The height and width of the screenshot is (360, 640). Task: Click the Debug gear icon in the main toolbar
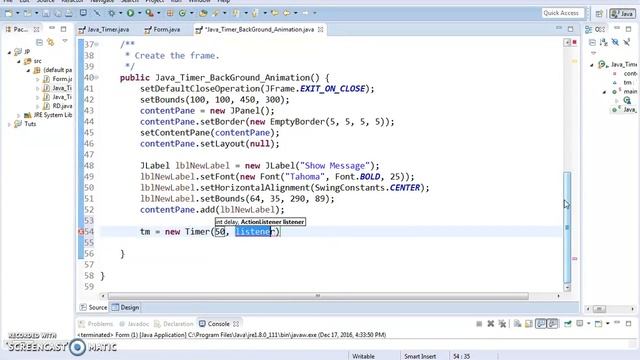(x=111, y=13)
